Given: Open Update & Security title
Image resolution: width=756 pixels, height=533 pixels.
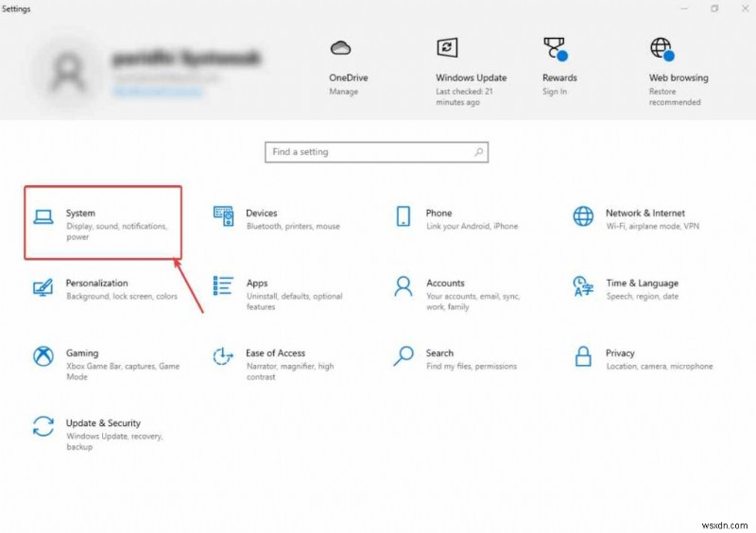Looking at the screenshot, I should click(103, 423).
